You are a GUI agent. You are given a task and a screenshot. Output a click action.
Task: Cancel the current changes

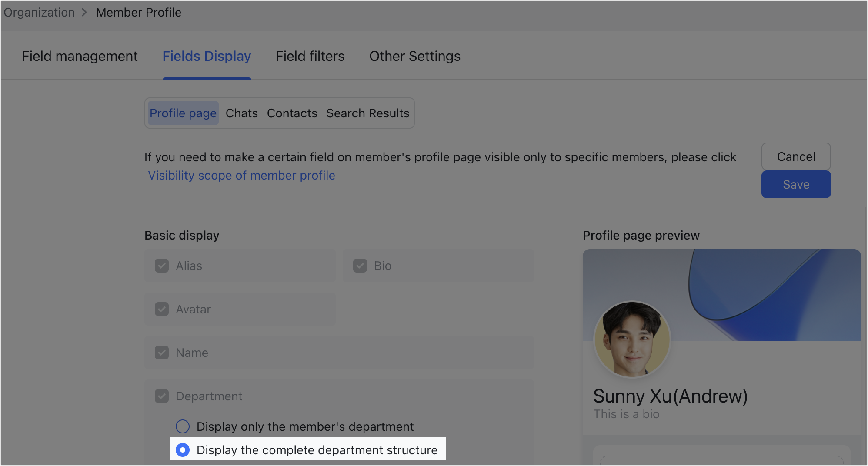[x=796, y=156]
